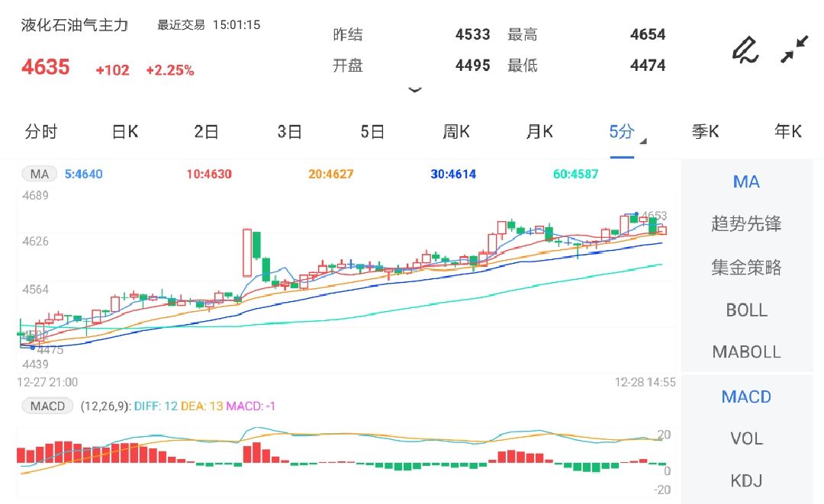Screen dimensions: 824x504
Task: Collapse chart with the shrink arrows icon
Action: tap(794, 50)
